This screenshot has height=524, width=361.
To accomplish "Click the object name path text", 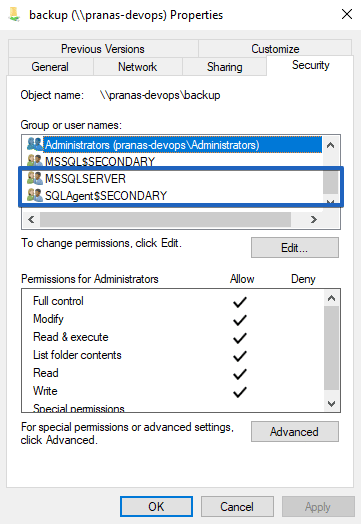I will point(160,95).
